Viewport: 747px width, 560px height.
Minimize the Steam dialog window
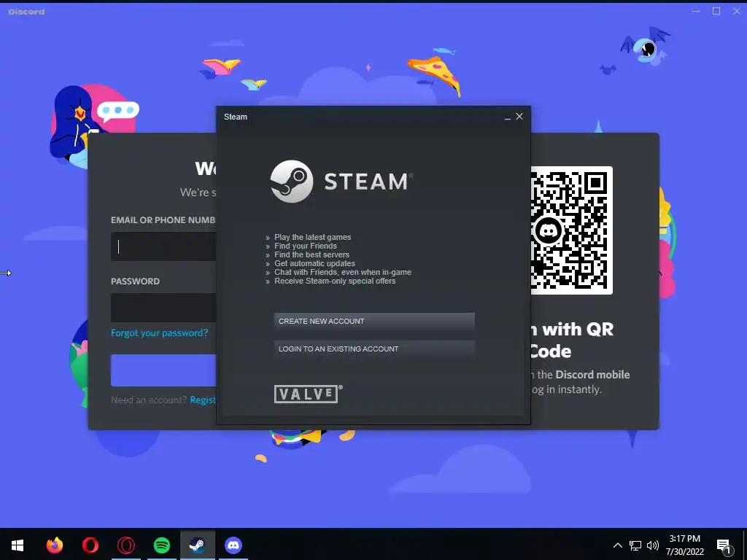point(508,117)
